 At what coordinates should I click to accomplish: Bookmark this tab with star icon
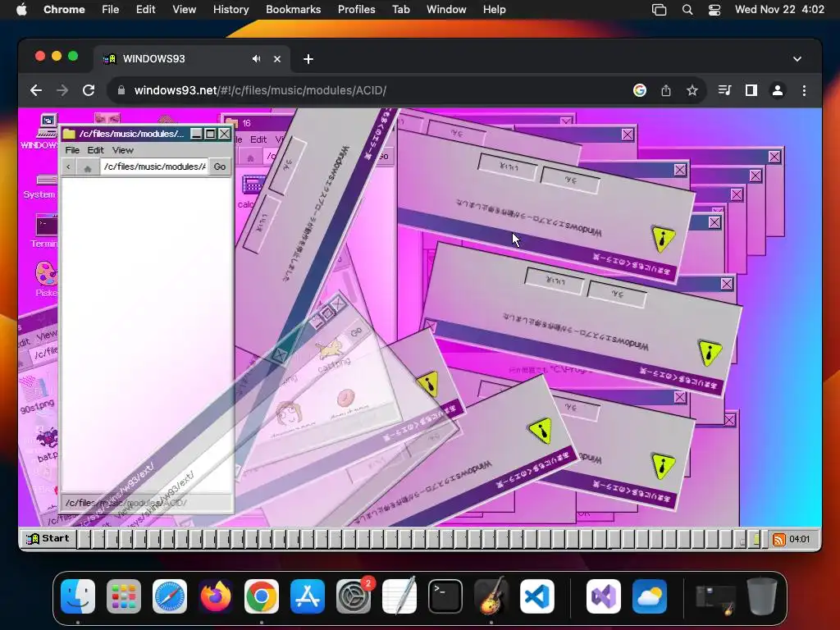coord(692,90)
